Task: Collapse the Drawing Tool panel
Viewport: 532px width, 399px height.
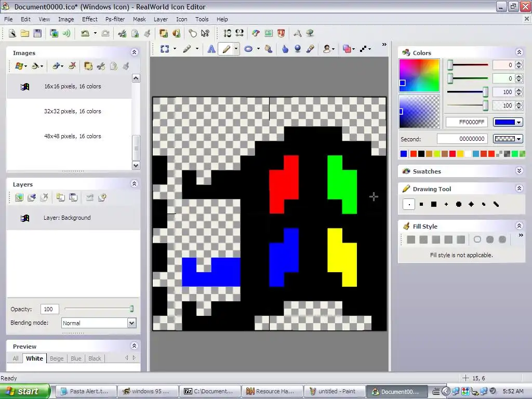Action: [x=519, y=188]
